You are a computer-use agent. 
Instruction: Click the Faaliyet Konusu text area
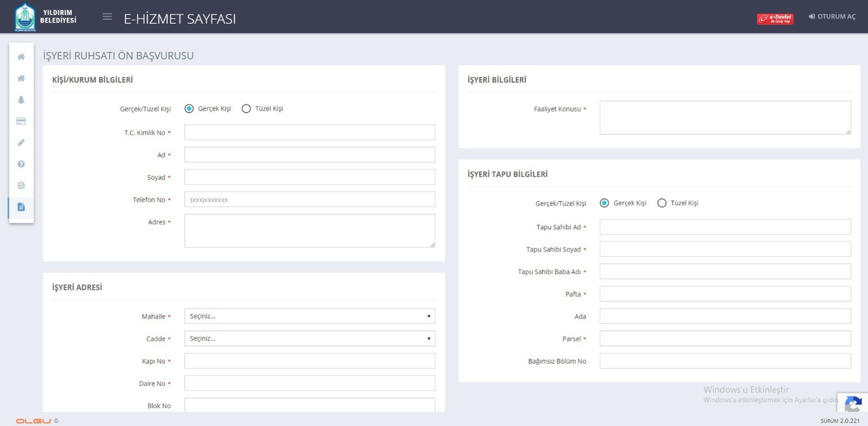click(725, 118)
